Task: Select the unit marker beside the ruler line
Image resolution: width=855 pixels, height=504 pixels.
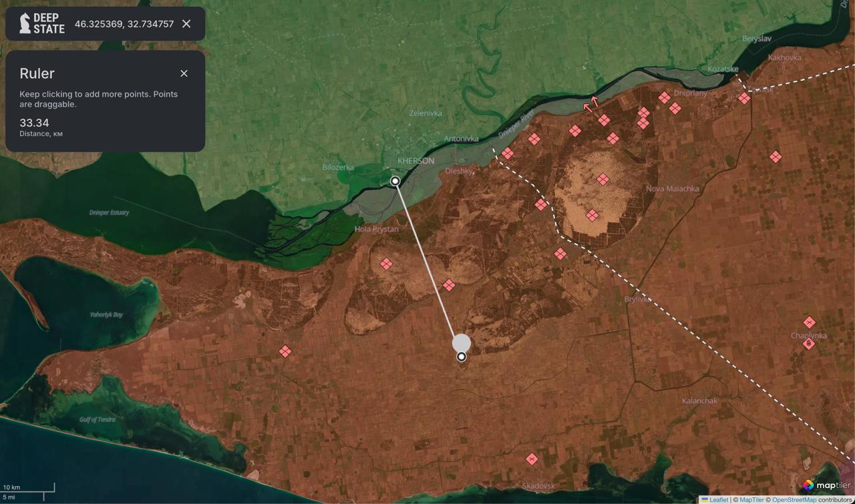Action: [x=449, y=285]
